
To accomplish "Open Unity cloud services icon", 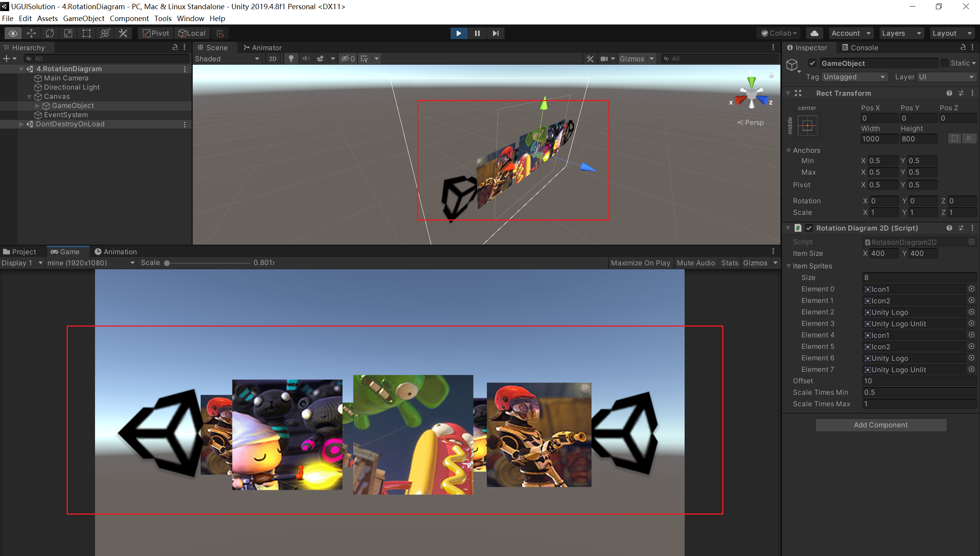I will tap(814, 33).
